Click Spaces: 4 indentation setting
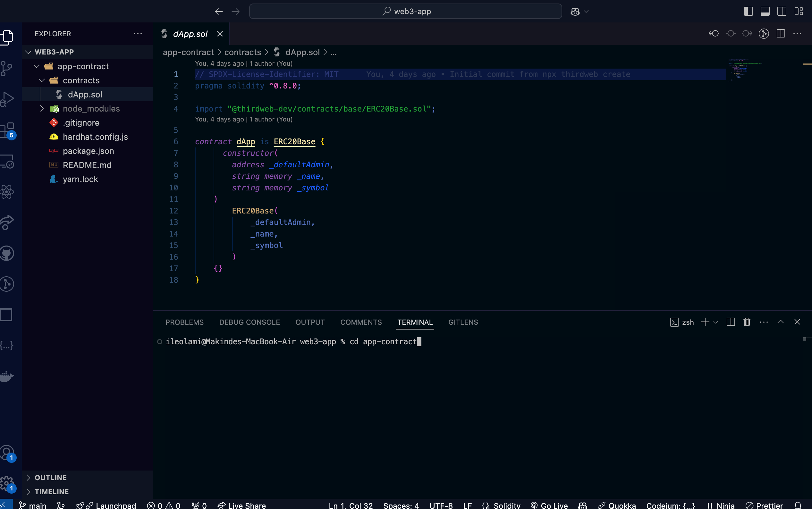812x509 pixels. click(401, 505)
